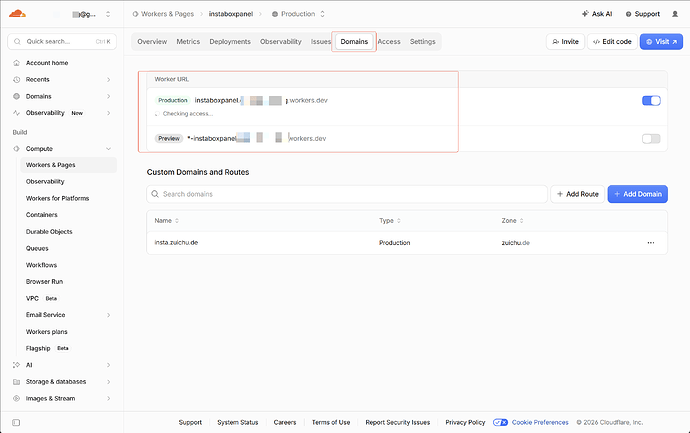The width and height of the screenshot is (690, 433).
Task: Expand the Images & Stream chevron
Action: pyautogui.click(x=108, y=398)
